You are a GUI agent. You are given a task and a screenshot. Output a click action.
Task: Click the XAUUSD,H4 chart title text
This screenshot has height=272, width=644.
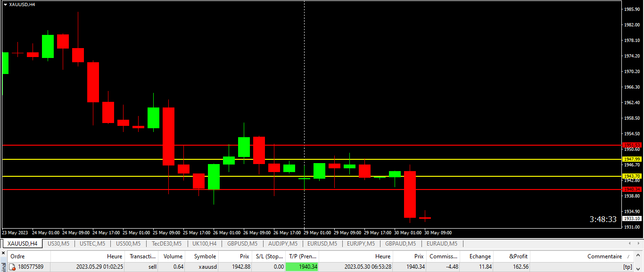(22, 4)
